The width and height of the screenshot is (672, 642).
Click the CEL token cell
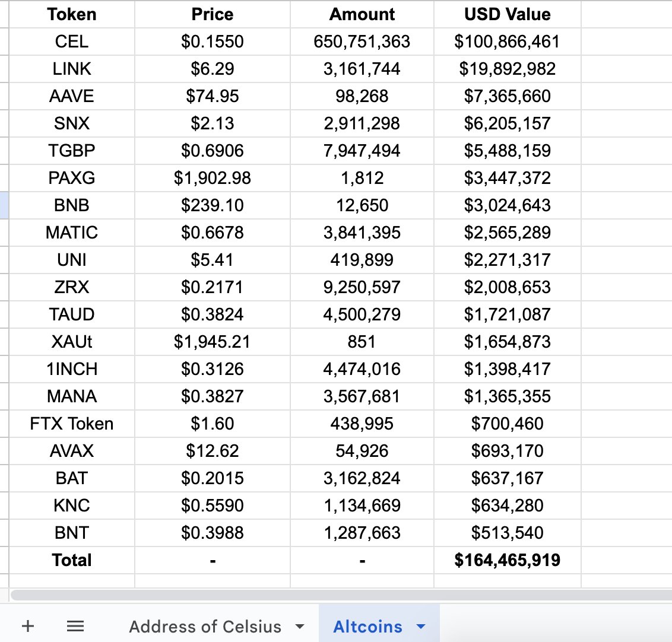72,42
